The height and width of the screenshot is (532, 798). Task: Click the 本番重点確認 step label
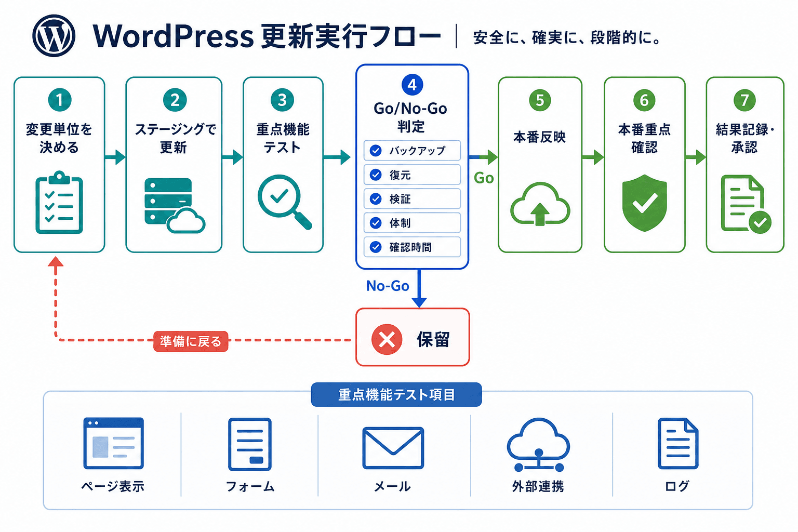click(644, 138)
